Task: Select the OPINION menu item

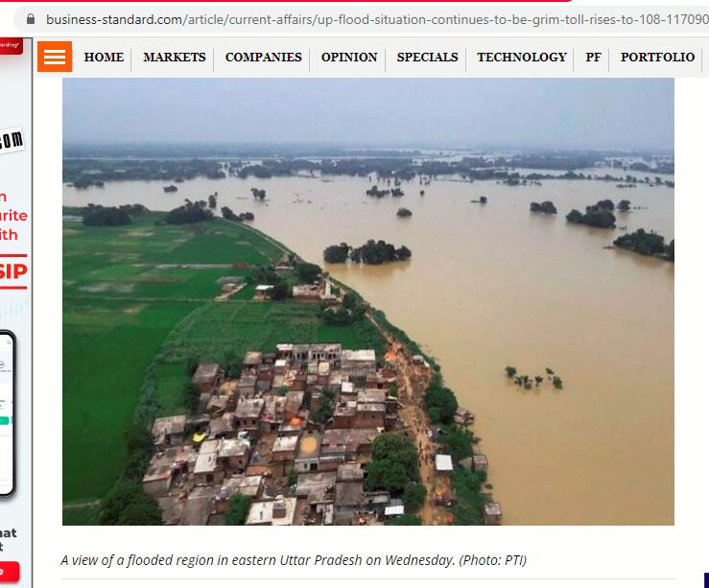Action: pos(349,57)
